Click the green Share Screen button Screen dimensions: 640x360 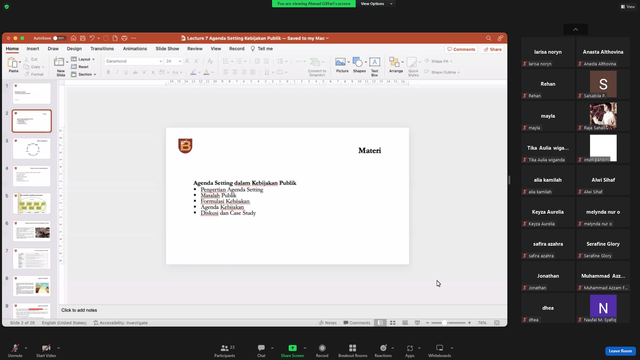tap(292, 350)
